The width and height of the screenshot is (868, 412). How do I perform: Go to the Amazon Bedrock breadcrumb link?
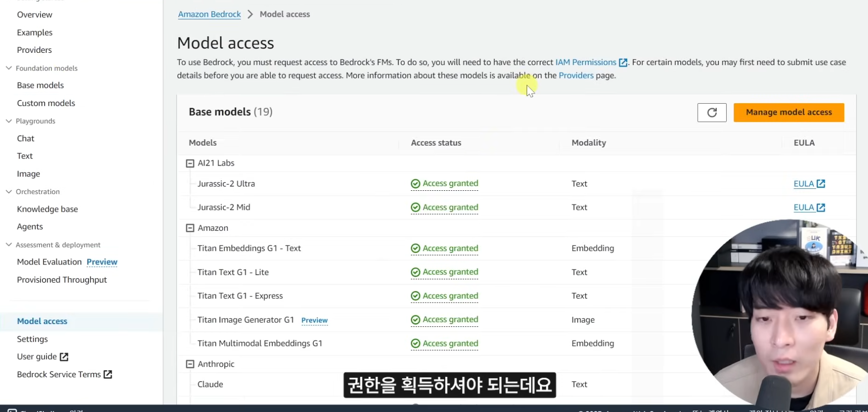(x=209, y=14)
